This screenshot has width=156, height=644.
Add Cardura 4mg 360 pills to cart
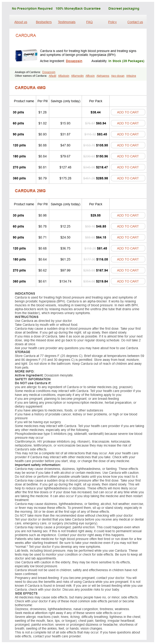pyautogui.click(x=128, y=178)
